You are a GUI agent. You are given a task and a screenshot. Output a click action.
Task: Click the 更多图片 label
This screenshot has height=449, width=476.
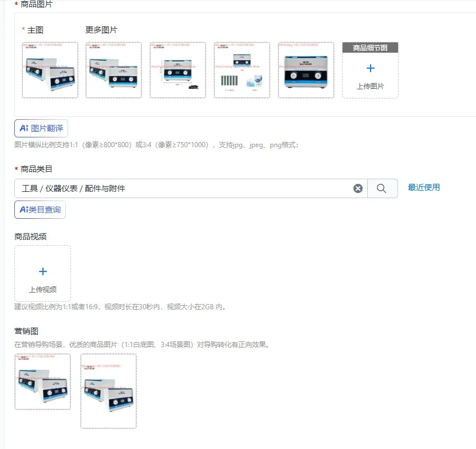click(x=101, y=30)
